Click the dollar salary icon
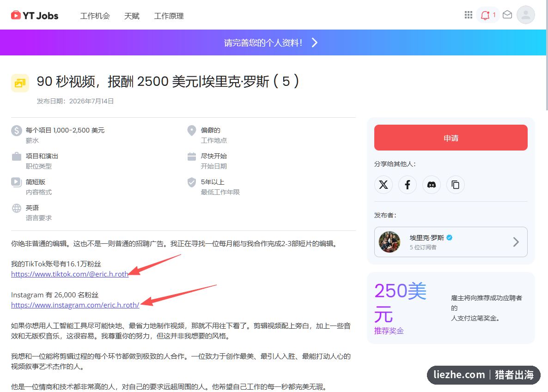Screen dimensions: 548x392 click(x=17, y=130)
